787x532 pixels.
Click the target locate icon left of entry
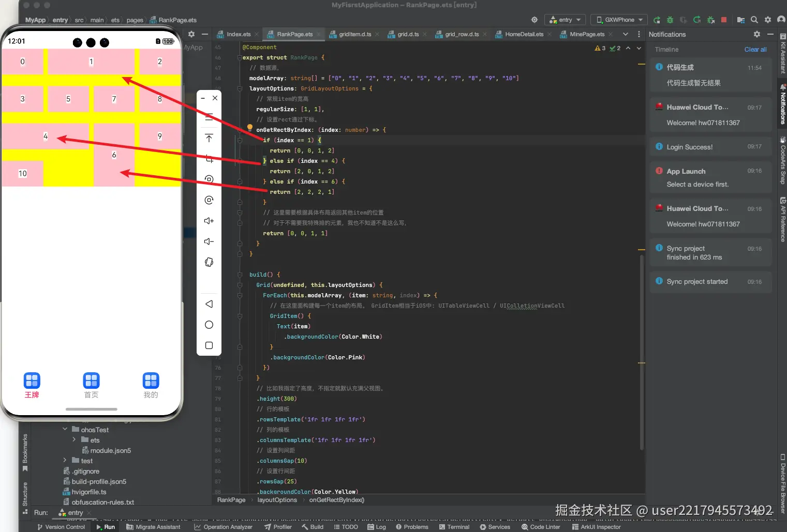(x=534, y=20)
